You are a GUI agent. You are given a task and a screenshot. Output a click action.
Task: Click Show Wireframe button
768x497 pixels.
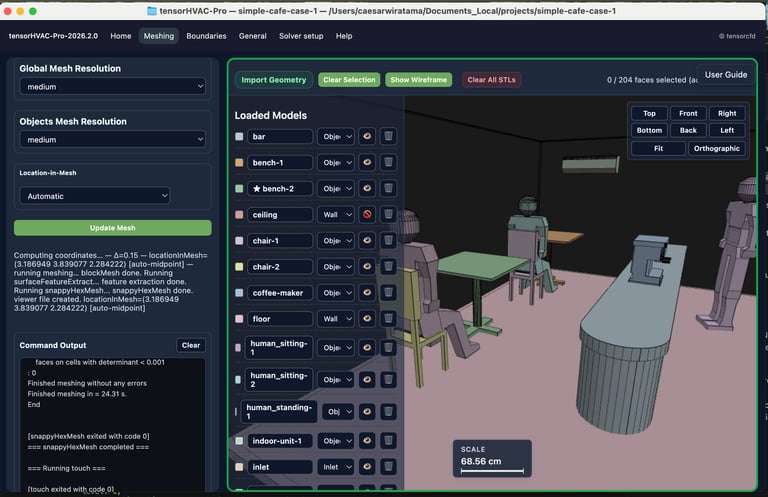click(419, 80)
